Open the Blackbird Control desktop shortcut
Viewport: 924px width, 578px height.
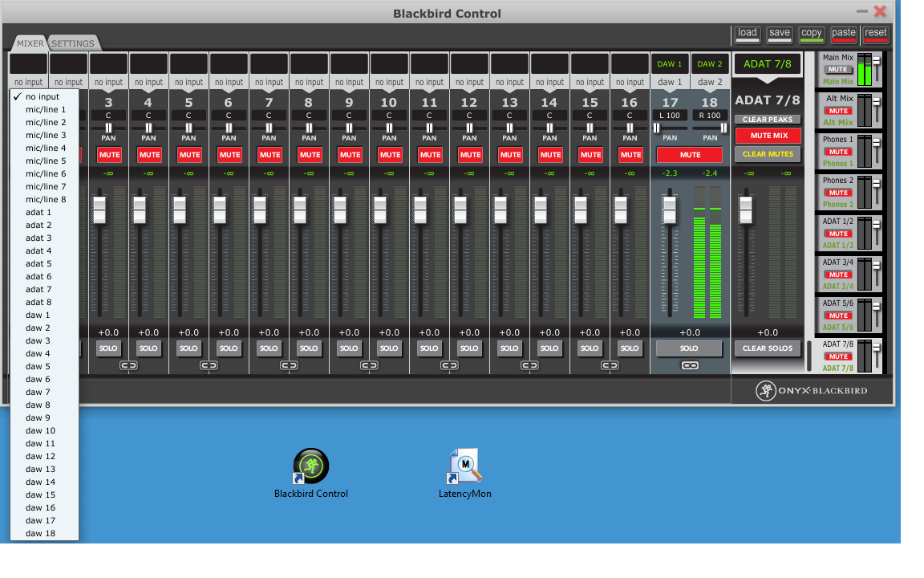tap(310, 473)
